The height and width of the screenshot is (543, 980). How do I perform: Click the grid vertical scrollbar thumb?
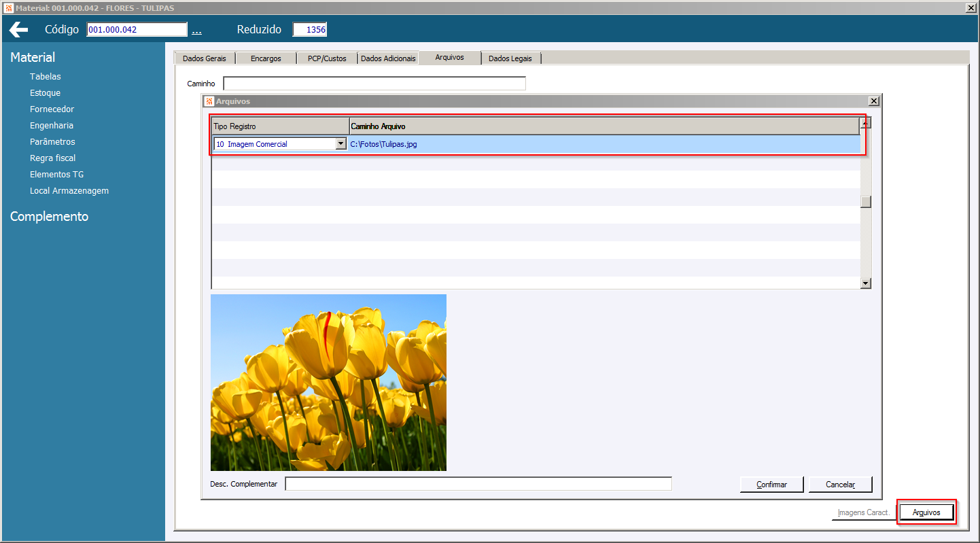[866, 202]
